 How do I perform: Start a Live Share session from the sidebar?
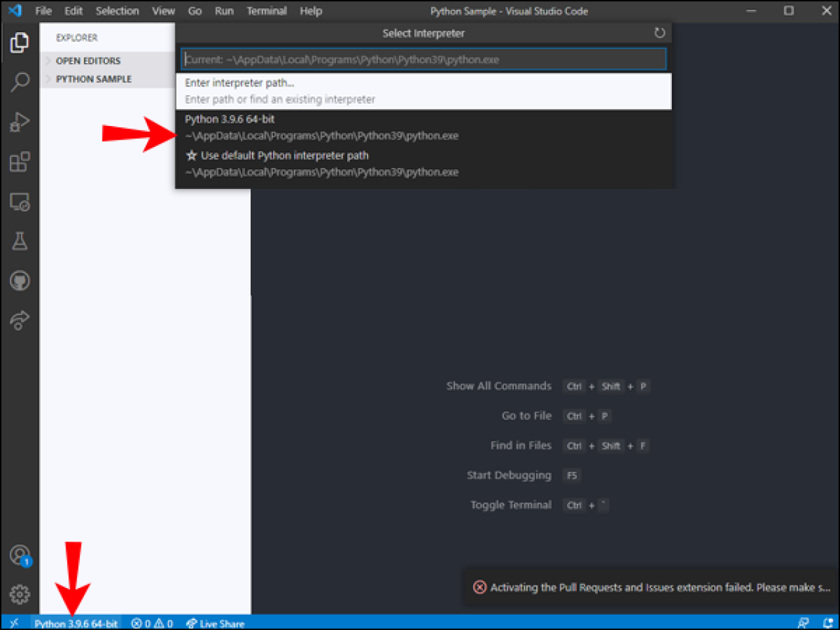click(x=20, y=320)
